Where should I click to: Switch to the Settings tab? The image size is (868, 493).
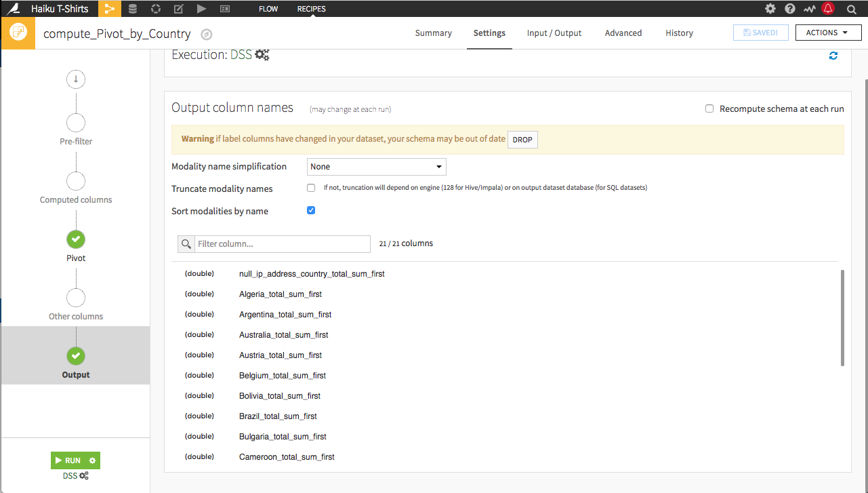[489, 33]
